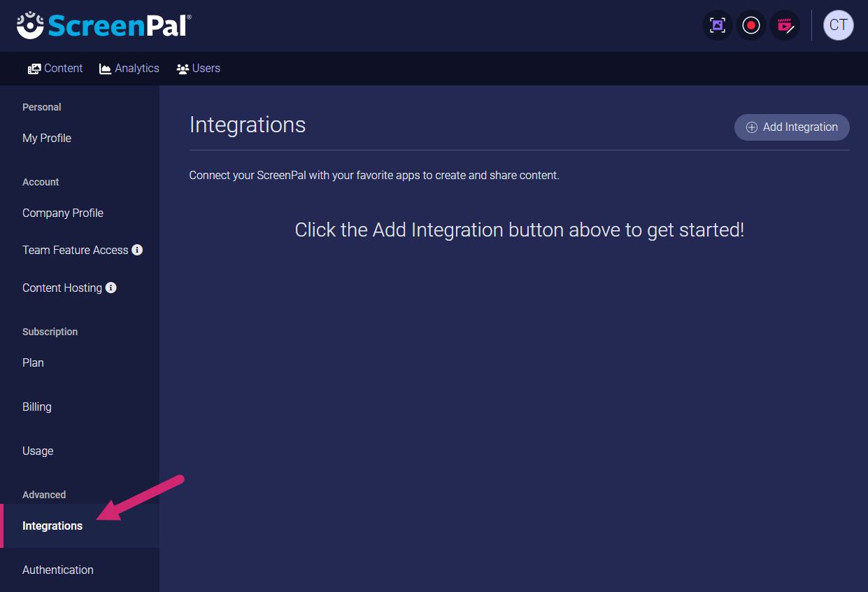The height and width of the screenshot is (592, 868).
Task: Click info icon beside Content Hosting
Action: (111, 288)
